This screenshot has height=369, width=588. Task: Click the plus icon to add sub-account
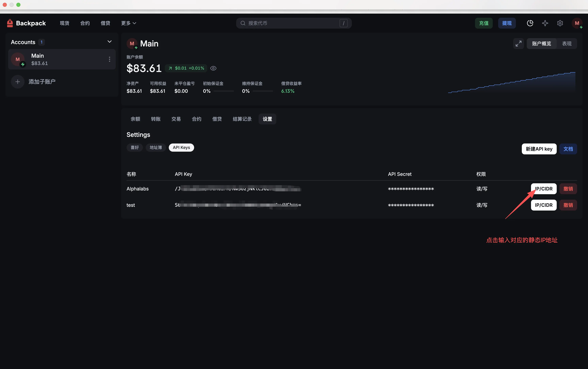[x=18, y=82]
